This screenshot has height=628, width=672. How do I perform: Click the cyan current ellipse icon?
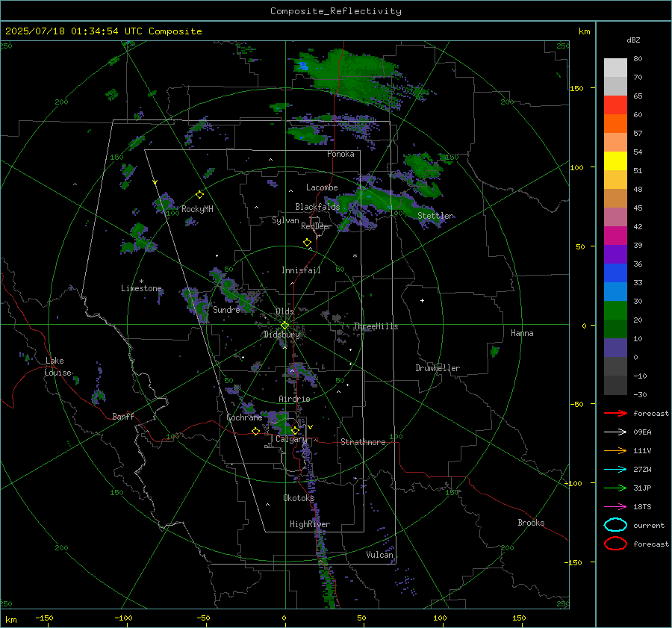[615, 525]
